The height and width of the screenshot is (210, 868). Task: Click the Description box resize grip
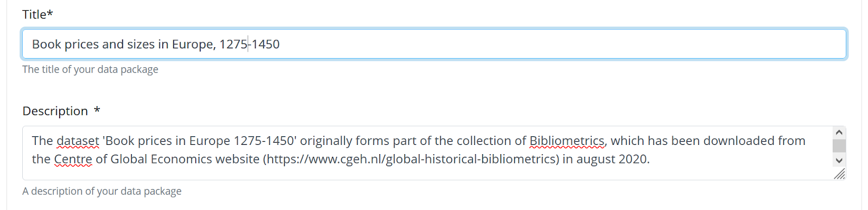840,174
